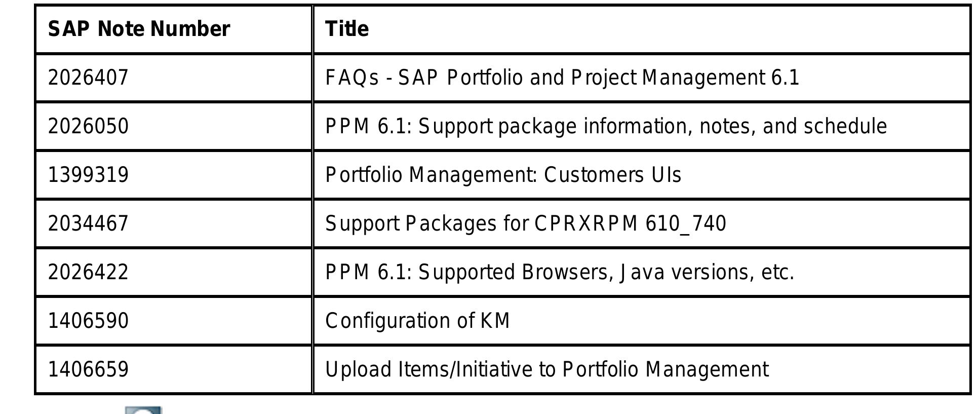Open note number 2034467
Screen dimensions: 980x414
(88, 223)
